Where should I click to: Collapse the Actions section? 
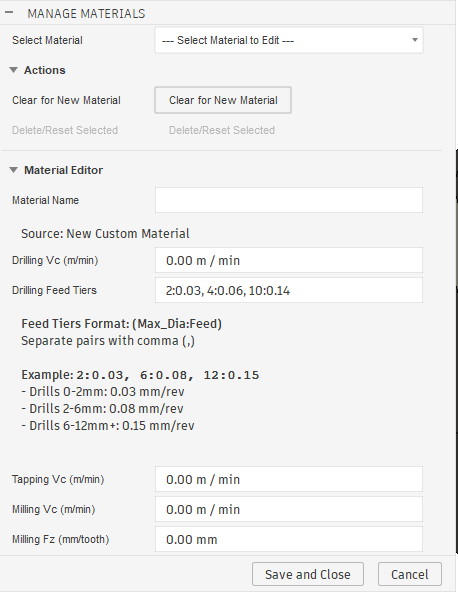point(14,70)
